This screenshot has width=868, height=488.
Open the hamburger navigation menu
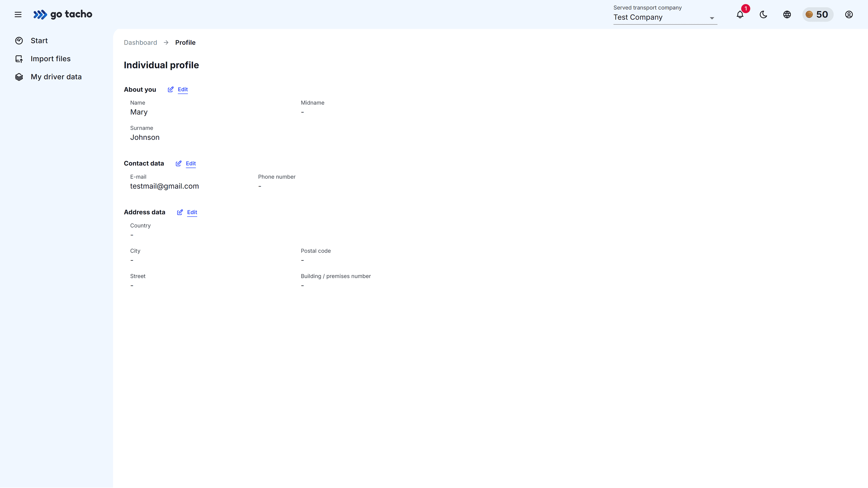point(18,14)
